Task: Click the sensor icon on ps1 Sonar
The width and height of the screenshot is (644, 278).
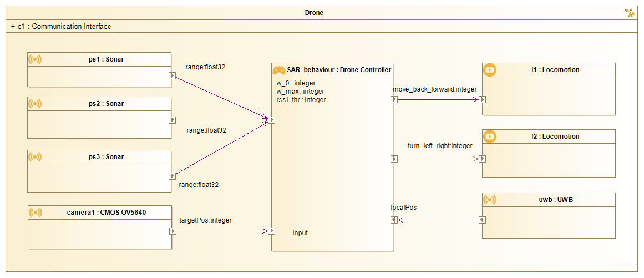Action: [35, 59]
